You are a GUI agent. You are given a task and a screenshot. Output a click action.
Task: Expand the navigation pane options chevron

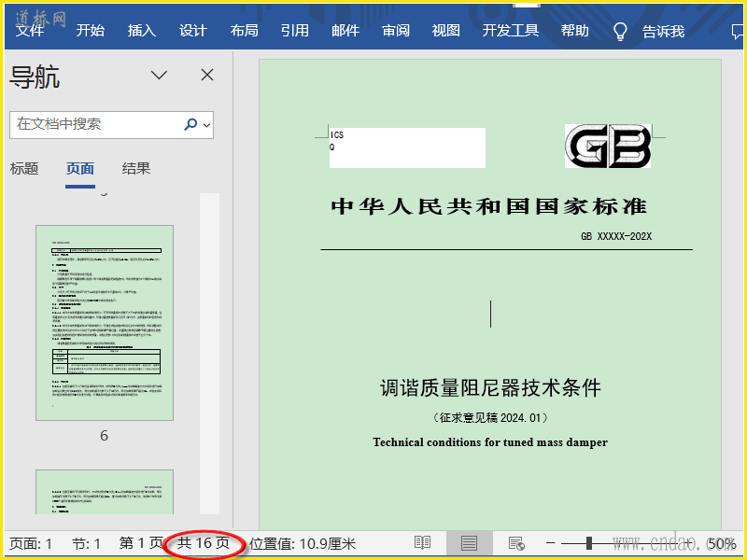coord(159,76)
